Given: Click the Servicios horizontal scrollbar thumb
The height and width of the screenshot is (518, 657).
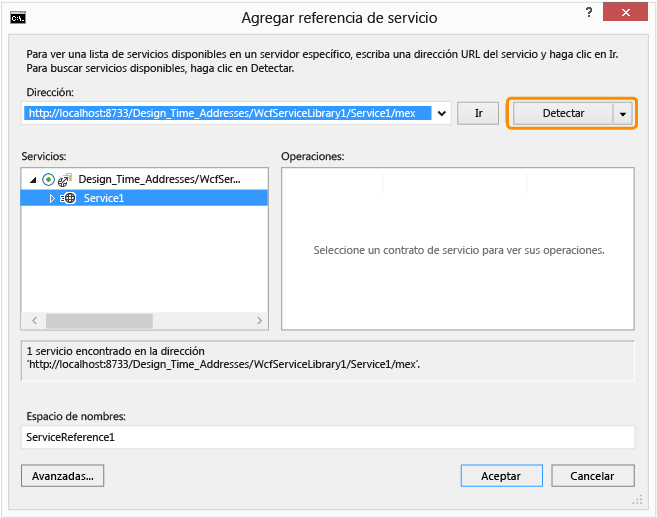Looking at the screenshot, I should pyautogui.click(x=99, y=321).
